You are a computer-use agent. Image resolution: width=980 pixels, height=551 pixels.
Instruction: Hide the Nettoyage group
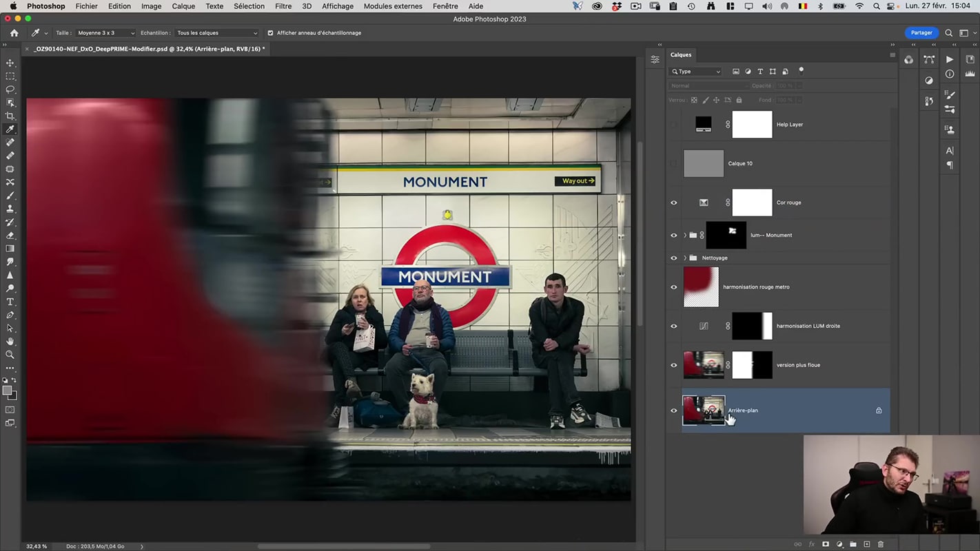tap(674, 258)
